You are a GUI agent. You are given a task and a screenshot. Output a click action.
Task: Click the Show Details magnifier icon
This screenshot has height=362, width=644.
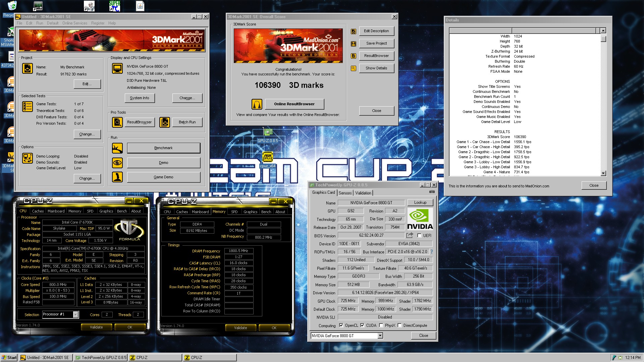(354, 68)
